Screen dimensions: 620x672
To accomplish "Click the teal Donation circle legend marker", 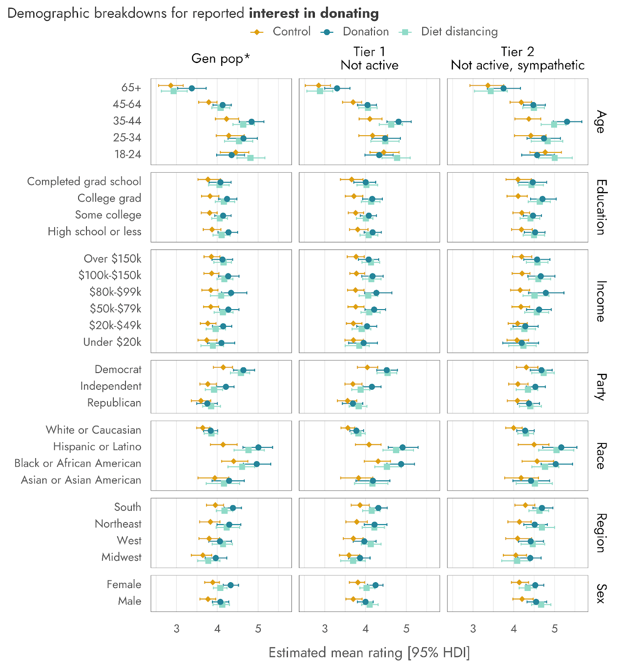I will [327, 32].
